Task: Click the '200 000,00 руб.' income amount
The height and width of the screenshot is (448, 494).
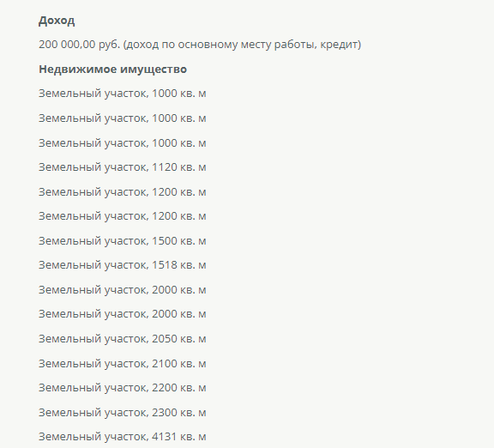Action: tap(80, 45)
